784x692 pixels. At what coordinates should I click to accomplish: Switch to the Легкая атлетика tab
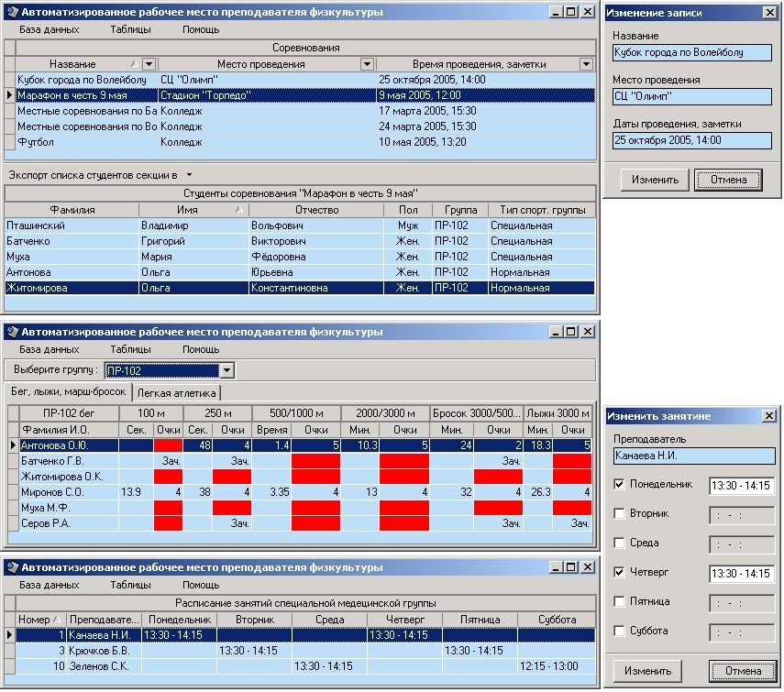[x=176, y=393]
